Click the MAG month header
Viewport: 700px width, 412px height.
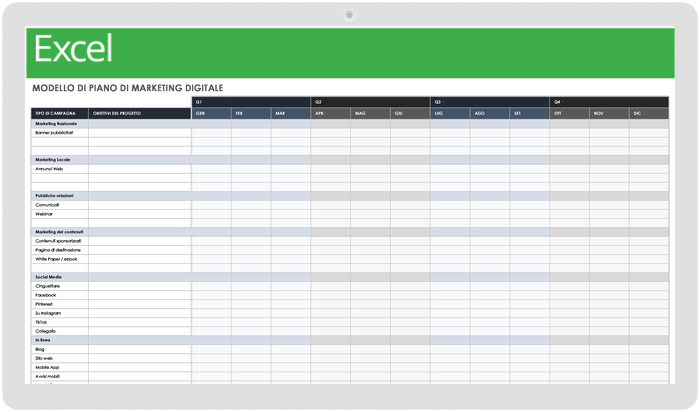tap(371, 113)
